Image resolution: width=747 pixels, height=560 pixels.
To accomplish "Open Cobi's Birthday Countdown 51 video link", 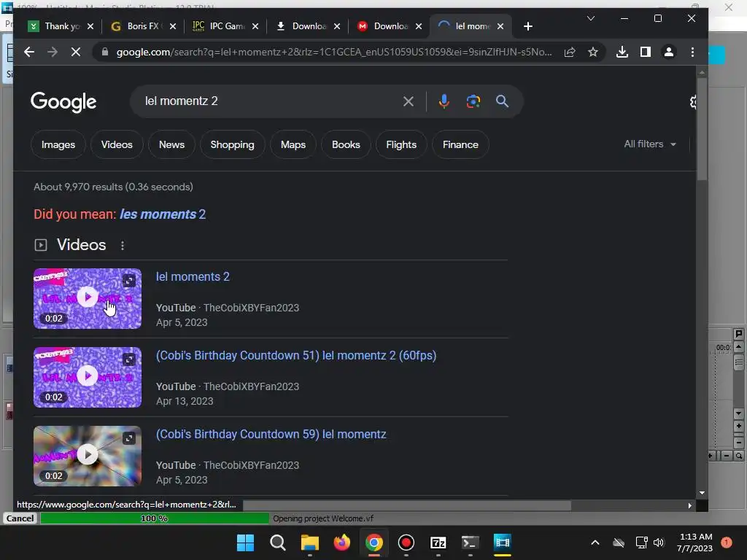I will point(296,356).
